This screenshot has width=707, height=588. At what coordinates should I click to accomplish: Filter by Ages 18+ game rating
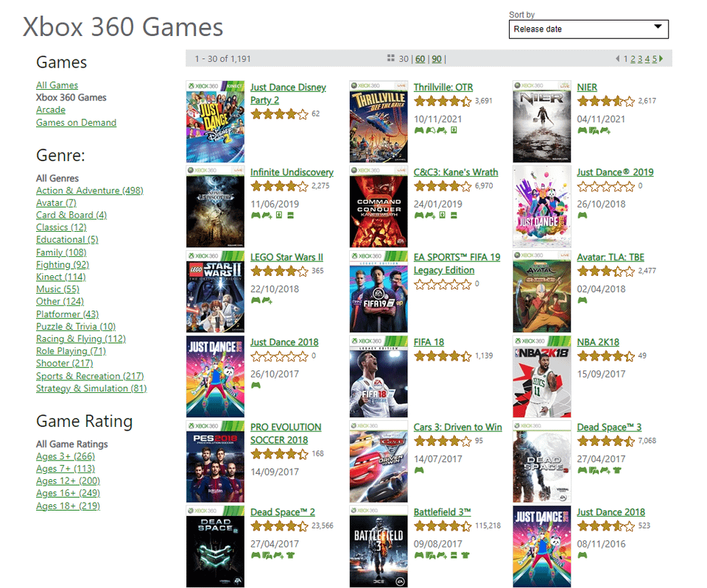tap(68, 506)
